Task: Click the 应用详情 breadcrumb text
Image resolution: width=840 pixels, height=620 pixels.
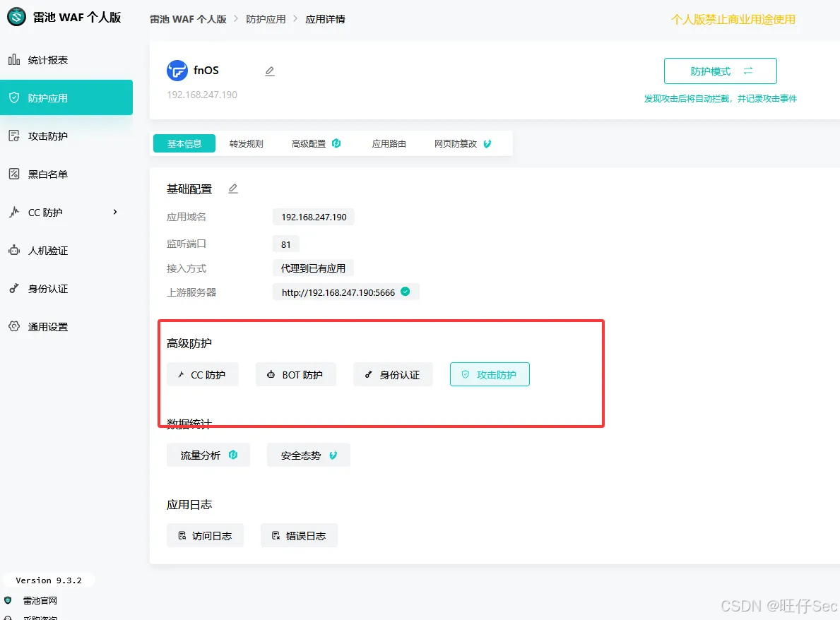Action: pos(325,19)
